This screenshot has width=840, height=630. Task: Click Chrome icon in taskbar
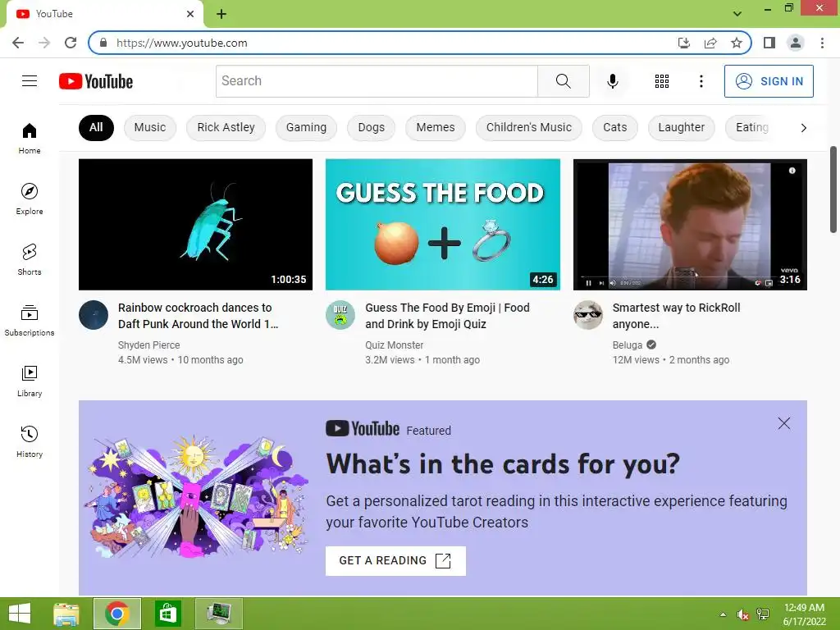117,614
